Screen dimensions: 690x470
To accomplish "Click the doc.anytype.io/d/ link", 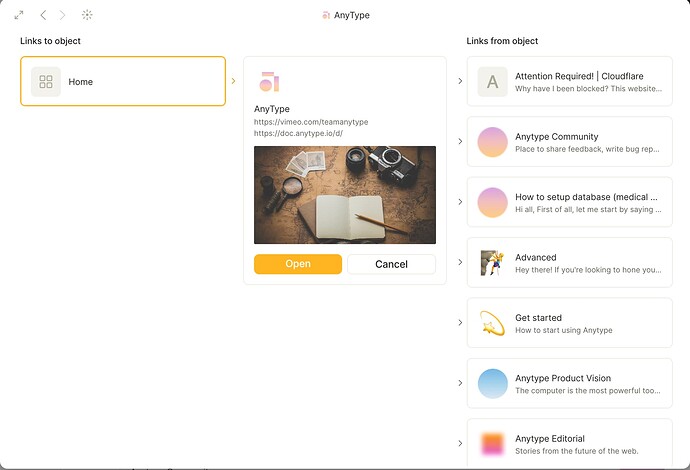I will pos(298,133).
